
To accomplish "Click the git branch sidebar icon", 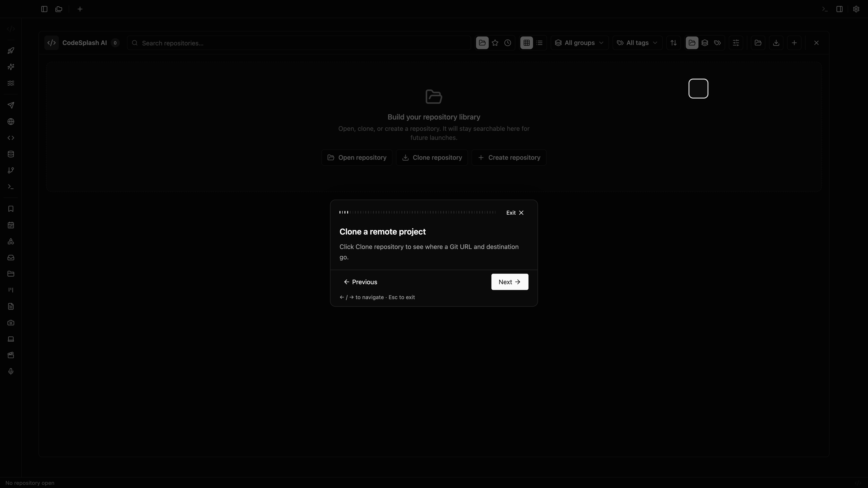I will click(11, 170).
